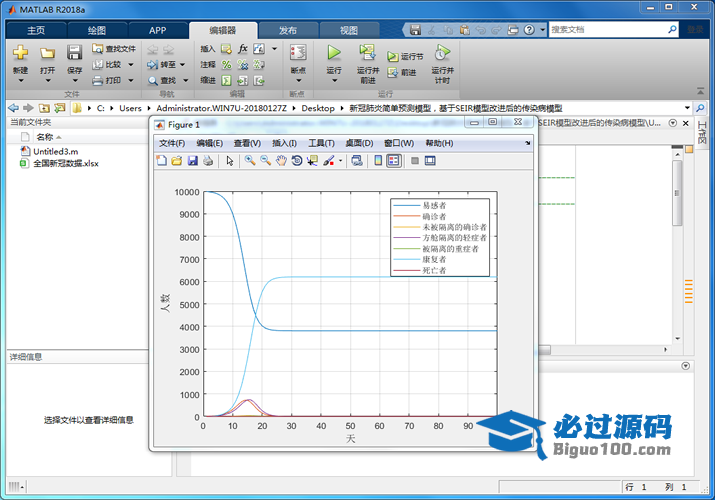Click the Link Plot icon in the Figure 1 toolbar
Image resolution: width=715 pixels, height=500 pixels.
(x=357, y=160)
